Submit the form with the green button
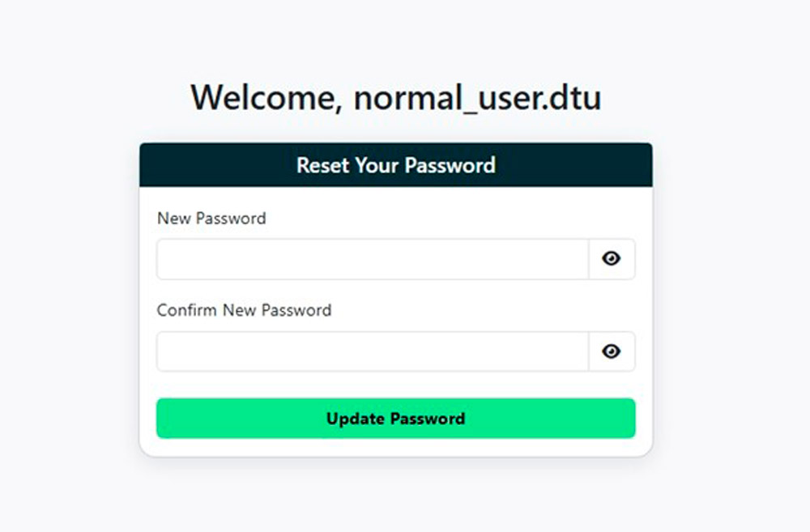The width and height of the screenshot is (810, 532). click(x=395, y=419)
